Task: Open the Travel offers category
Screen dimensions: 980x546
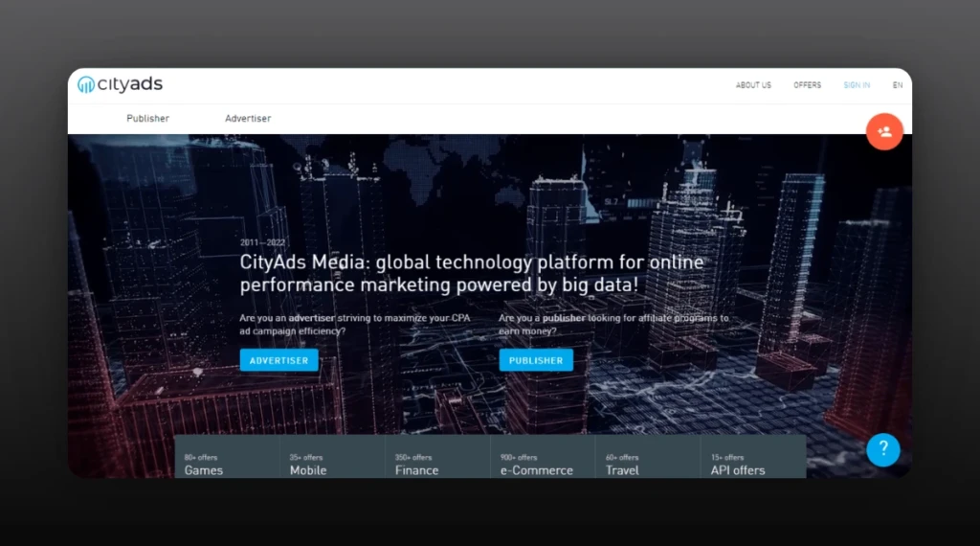Action: 648,457
